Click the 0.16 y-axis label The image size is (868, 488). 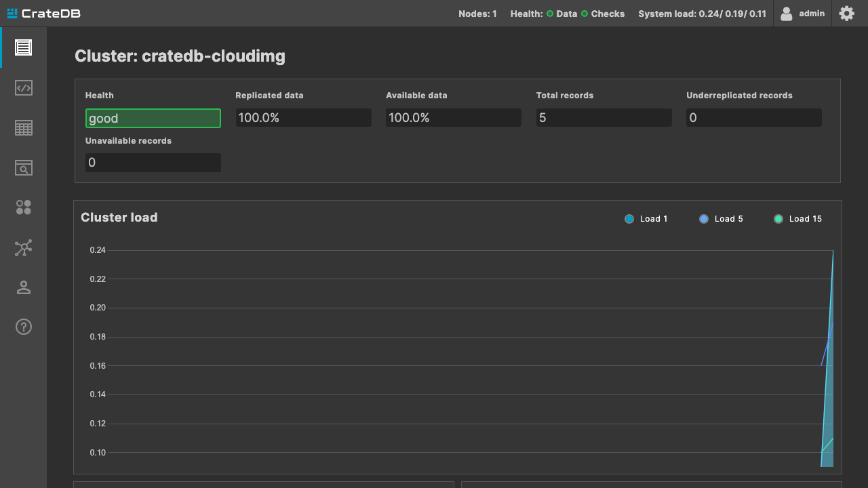point(98,366)
